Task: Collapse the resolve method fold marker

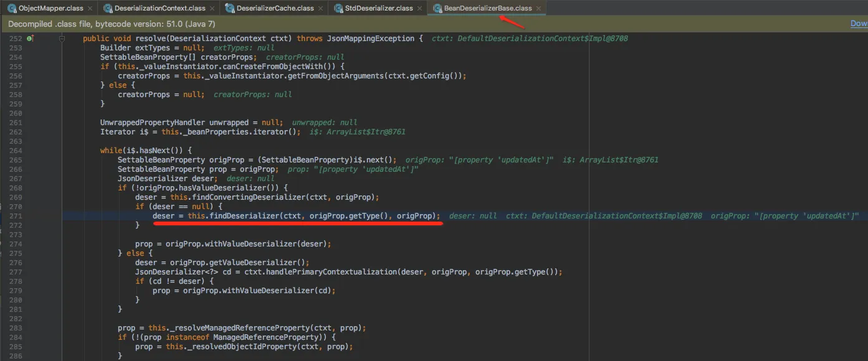Action: pyautogui.click(x=62, y=39)
